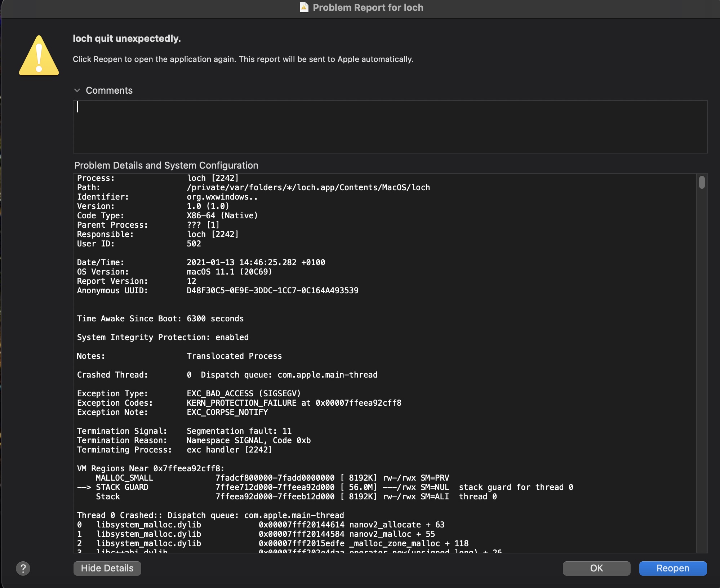
Task: Click the Notes value Translocated Process
Action: pyautogui.click(x=234, y=356)
